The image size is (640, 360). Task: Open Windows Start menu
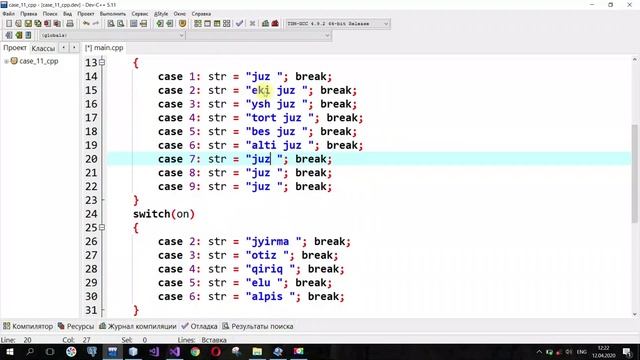pos(9,351)
